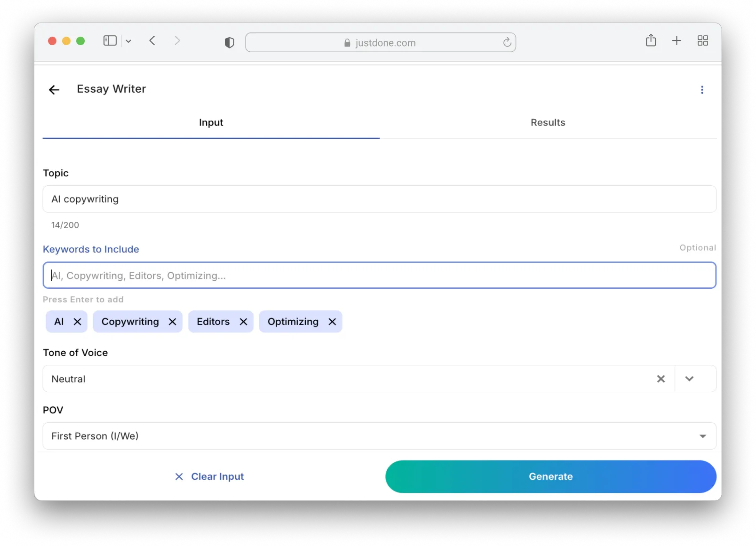Viewport: 756px width, 546px height.
Task: Open Safari sidebar options chevron
Action: 128,41
